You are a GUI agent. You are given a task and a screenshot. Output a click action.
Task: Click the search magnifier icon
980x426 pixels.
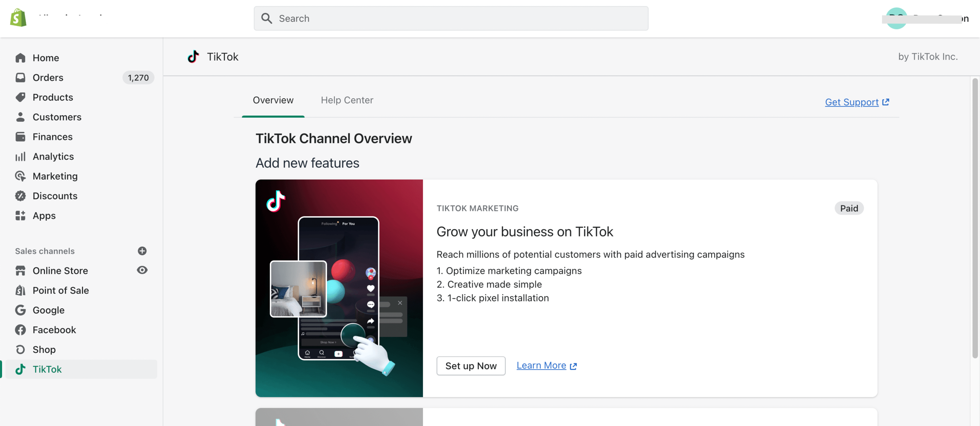pos(267,18)
